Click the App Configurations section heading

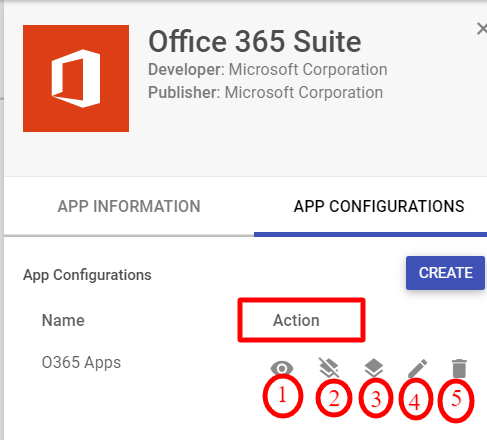(87, 275)
